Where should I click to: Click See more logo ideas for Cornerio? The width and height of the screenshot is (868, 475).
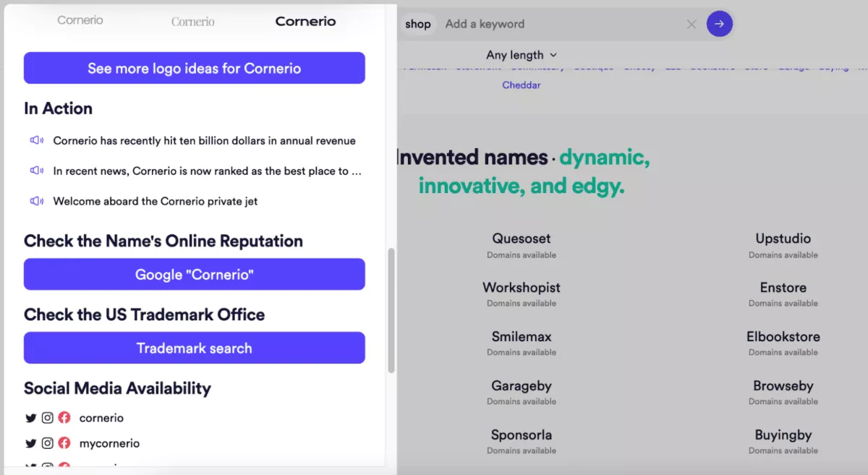[x=195, y=68]
